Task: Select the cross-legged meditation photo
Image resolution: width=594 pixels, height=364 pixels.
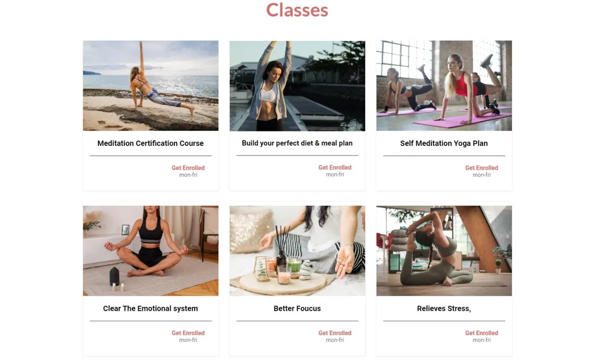Action: point(151,251)
